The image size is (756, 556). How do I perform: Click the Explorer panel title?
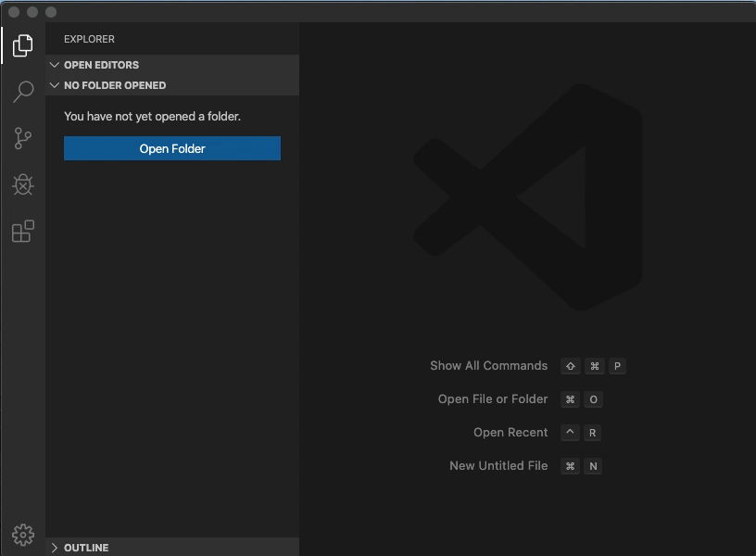coord(89,39)
